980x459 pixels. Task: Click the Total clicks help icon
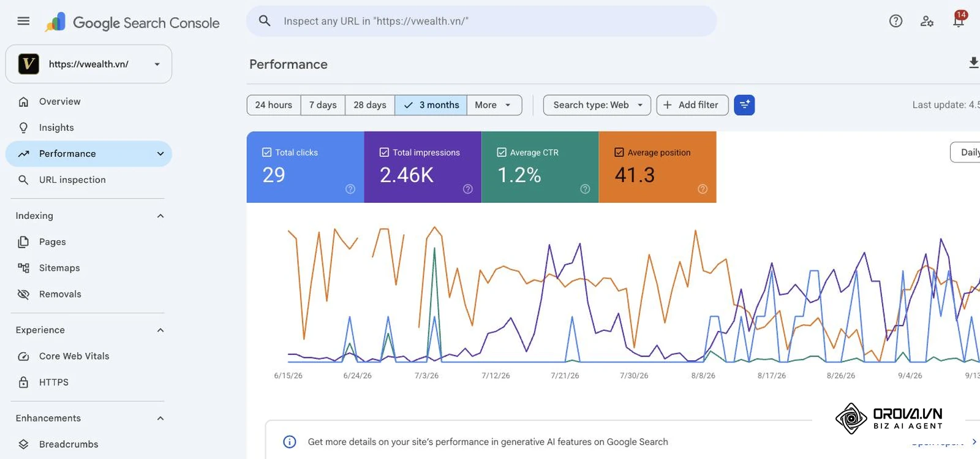pyautogui.click(x=350, y=189)
